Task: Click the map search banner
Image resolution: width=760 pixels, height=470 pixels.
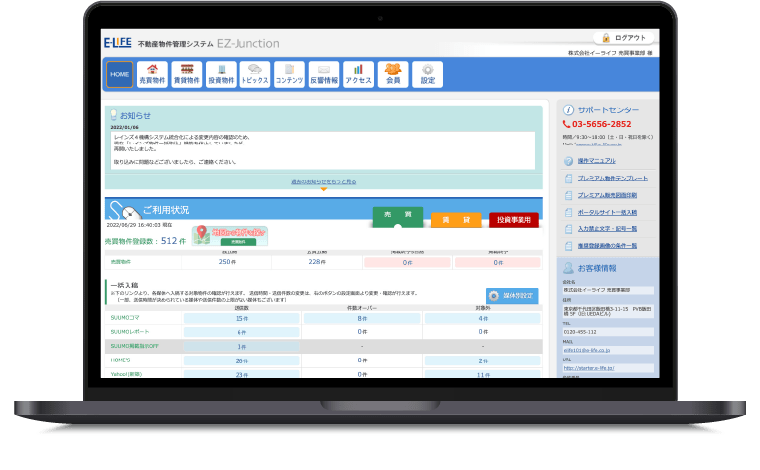Action: 230,236
